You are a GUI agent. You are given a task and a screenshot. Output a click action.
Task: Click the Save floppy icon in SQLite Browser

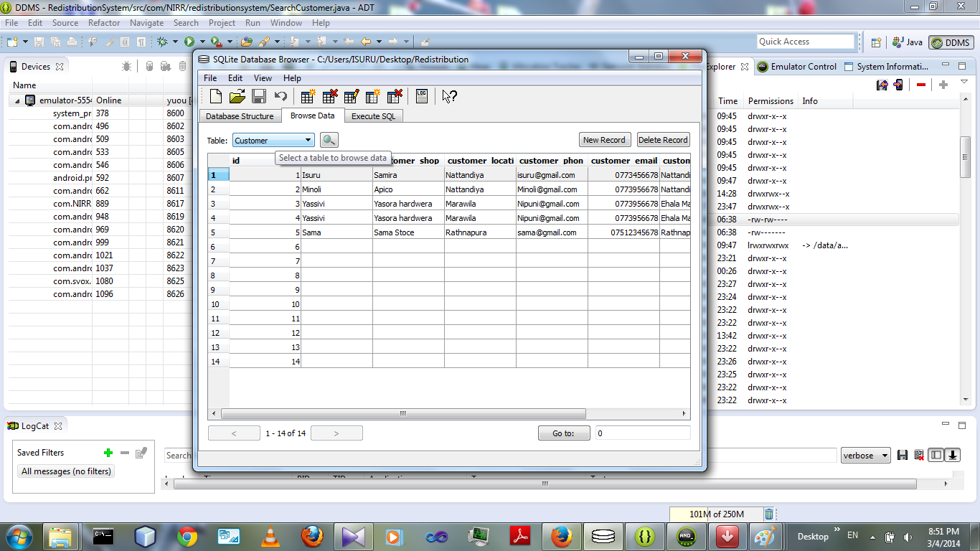point(259,96)
